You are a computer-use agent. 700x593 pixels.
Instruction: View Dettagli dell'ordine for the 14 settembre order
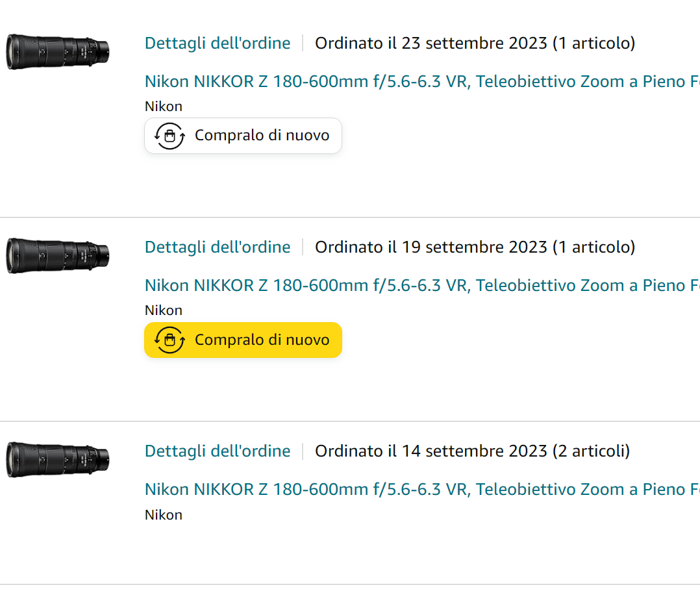pos(218,451)
